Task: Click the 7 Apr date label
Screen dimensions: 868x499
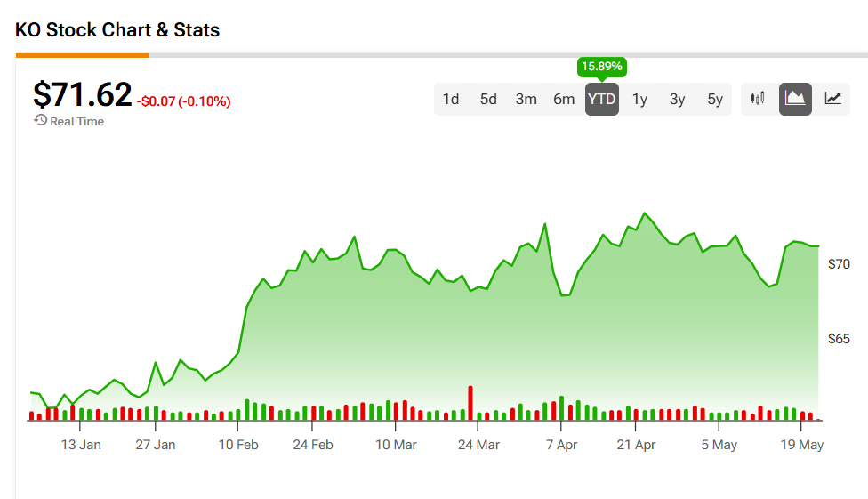Action: click(561, 445)
